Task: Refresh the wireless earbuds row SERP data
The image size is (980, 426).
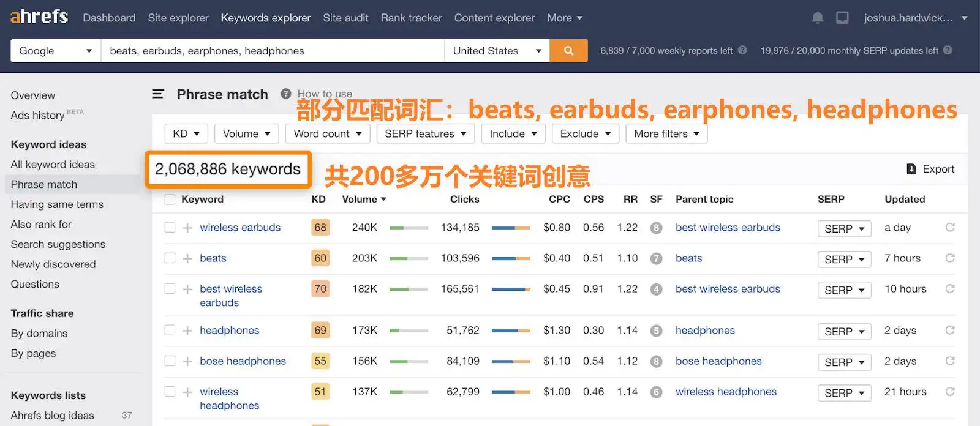Action: point(949,228)
